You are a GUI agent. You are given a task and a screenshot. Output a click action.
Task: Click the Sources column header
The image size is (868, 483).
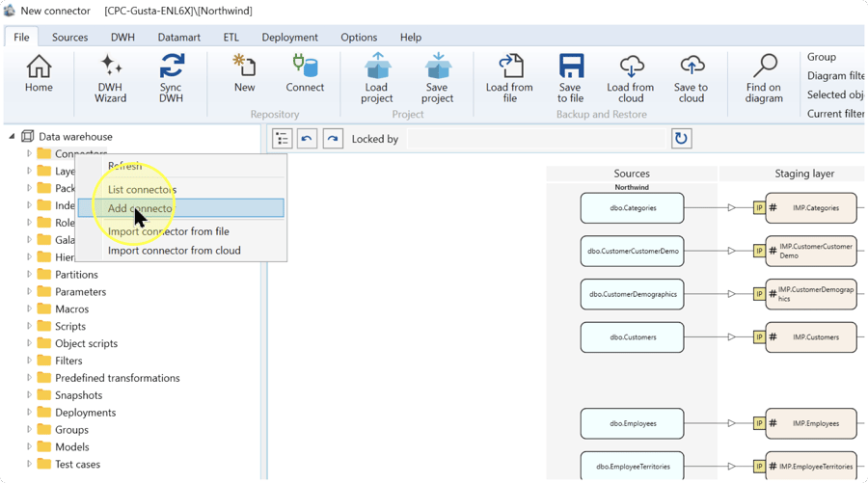click(632, 174)
